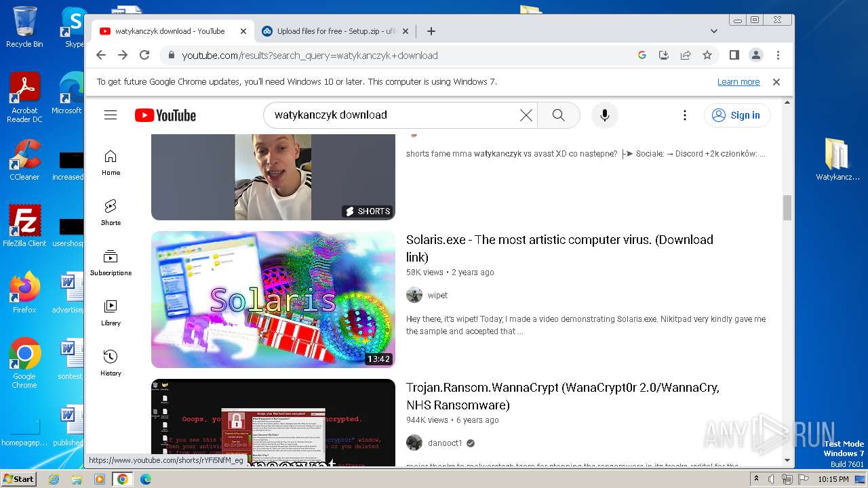The height and width of the screenshot is (488, 868).
Task: Open Media Player from taskbar
Action: pyautogui.click(x=99, y=479)
